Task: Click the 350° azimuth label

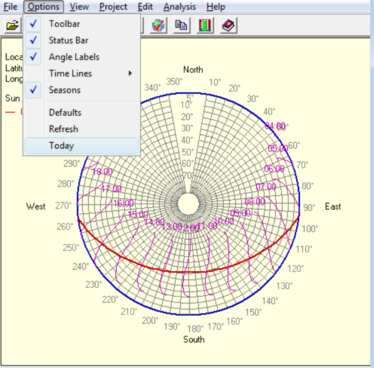Action: pyautogui.click(x=174, y=82)
